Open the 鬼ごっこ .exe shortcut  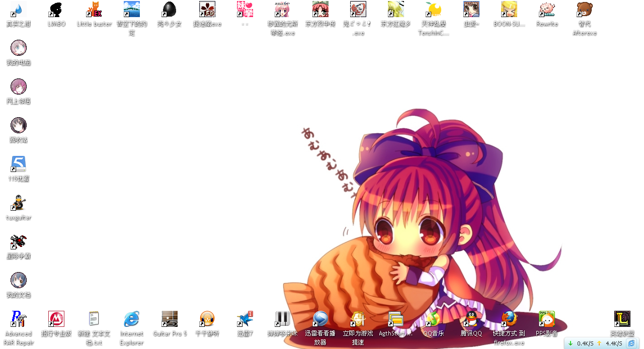pos(358,9)
